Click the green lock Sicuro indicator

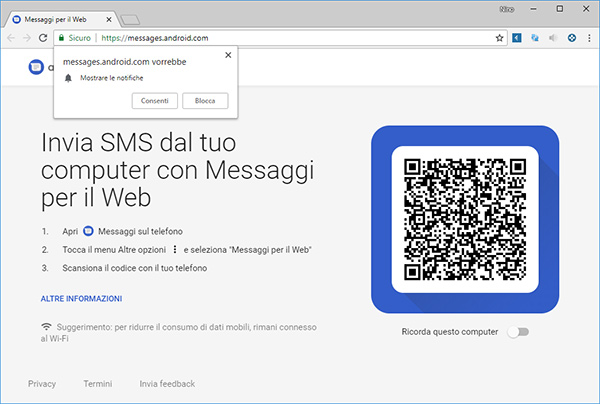(75, 38)
